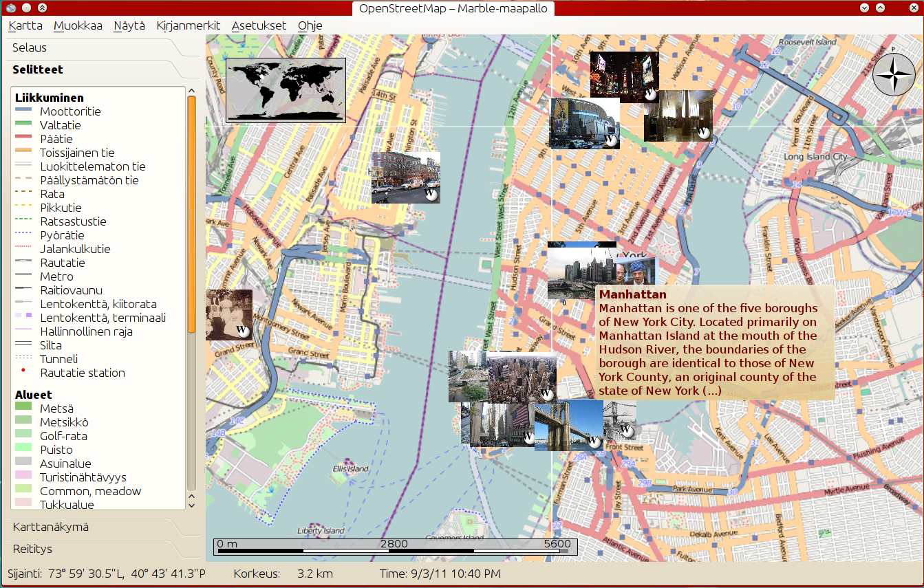
Task: Open the Brooklyn Bridge color photo
Action: click(x=568, y=426)
